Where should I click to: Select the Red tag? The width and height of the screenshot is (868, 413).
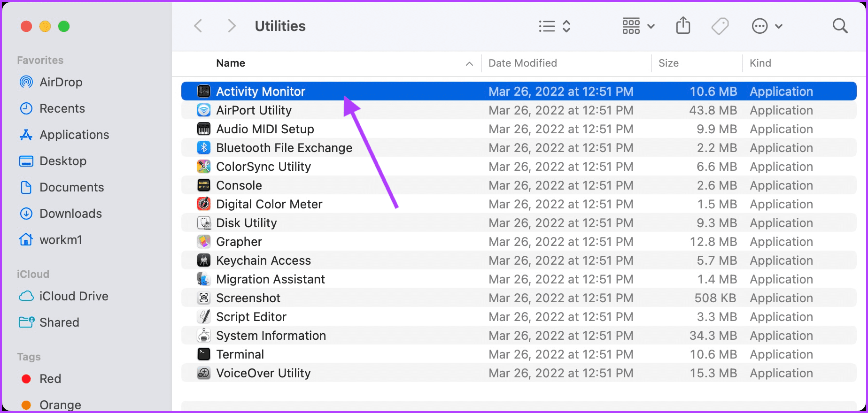(x=41, y=379)
